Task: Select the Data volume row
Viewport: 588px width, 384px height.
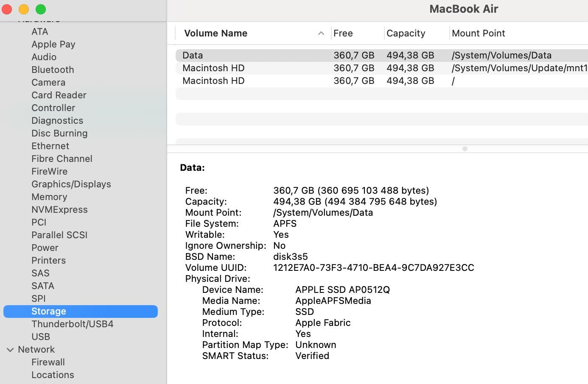Action: 382,55
